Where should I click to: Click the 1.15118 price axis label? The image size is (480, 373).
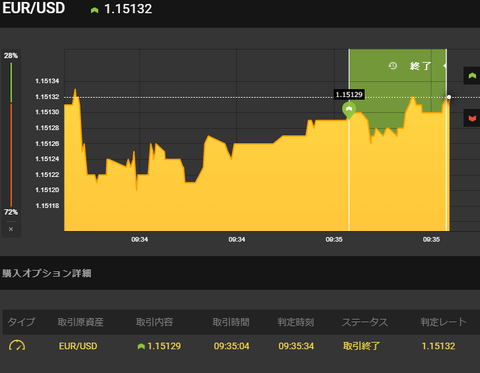tap(47, 206)
